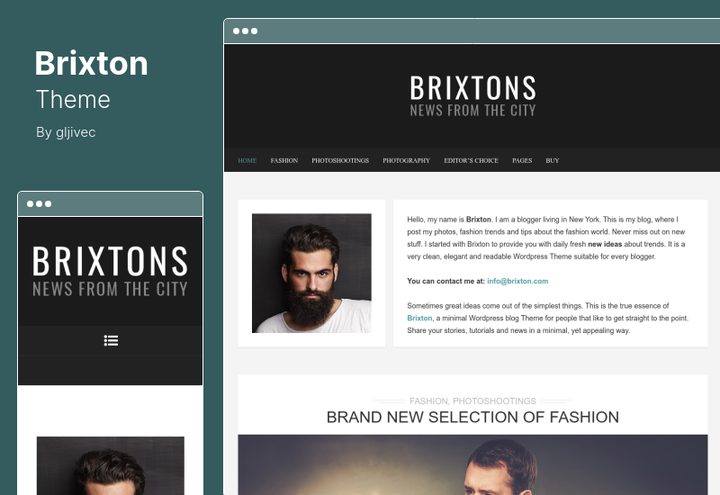Open PHOTOSHOOTINGS in the navigation bar
Screen dimensions: 720x495
pyautogui.click(x=340, y=160)
